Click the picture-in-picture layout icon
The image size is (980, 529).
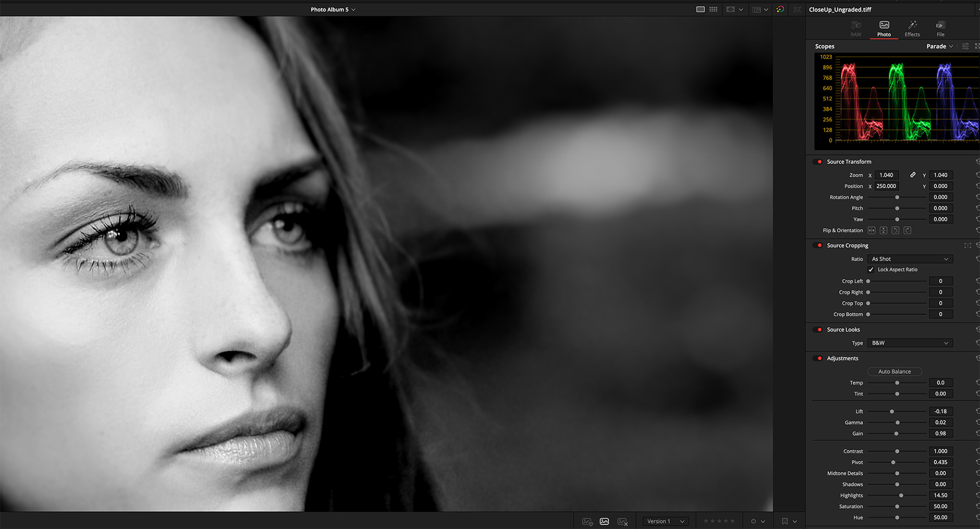click(756, 10)
